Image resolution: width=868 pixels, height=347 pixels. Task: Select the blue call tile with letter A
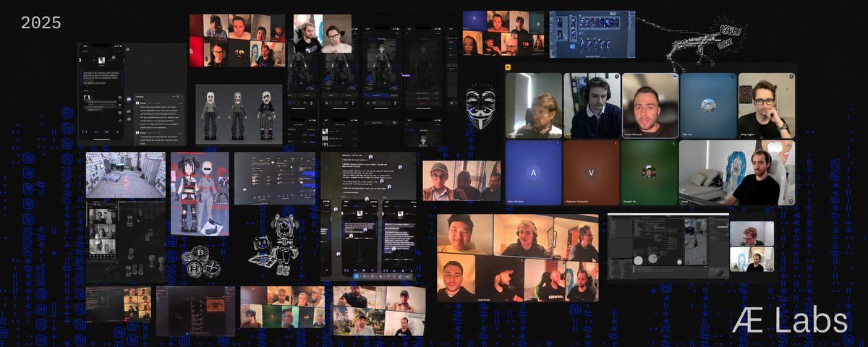533,173
